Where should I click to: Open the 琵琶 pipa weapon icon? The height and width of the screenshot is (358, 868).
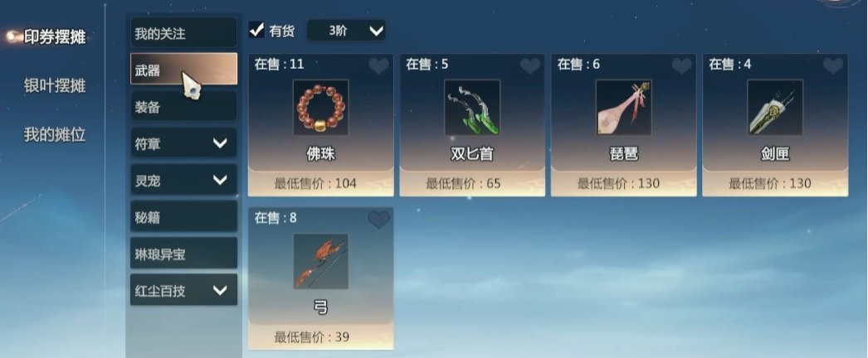tap(623, 108)
